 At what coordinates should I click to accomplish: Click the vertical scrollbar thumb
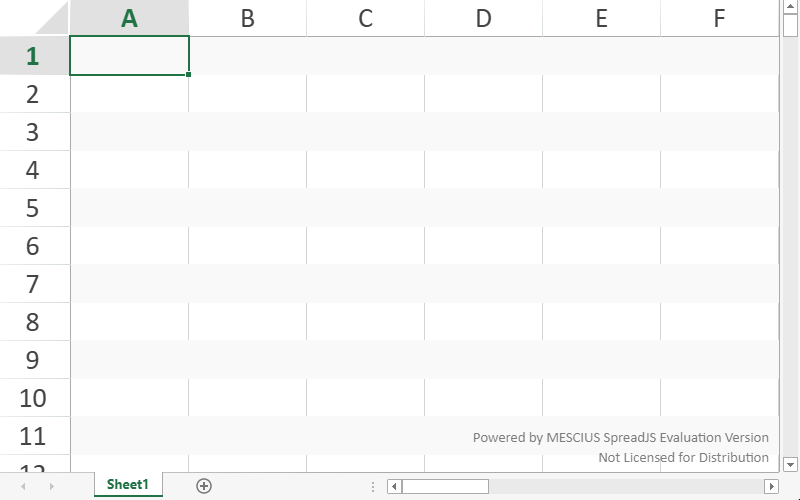point(790,26)
